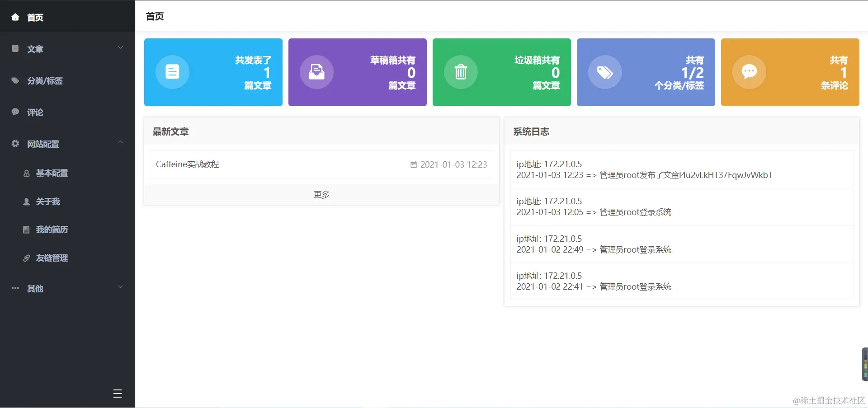Select 基本配置 from the sidebar

click(52, 173)
